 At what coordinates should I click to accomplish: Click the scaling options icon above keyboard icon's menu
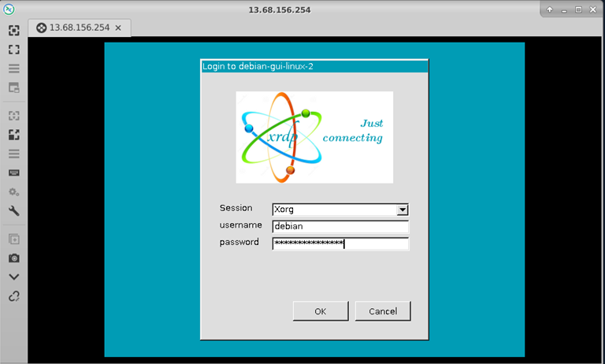[14, 135]
